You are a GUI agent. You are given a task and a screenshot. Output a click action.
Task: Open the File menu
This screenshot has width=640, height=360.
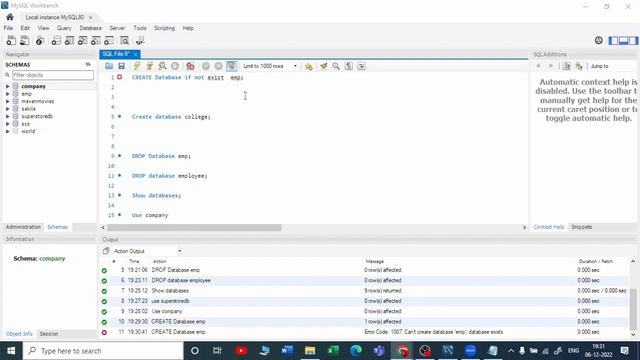click(8, 28)
